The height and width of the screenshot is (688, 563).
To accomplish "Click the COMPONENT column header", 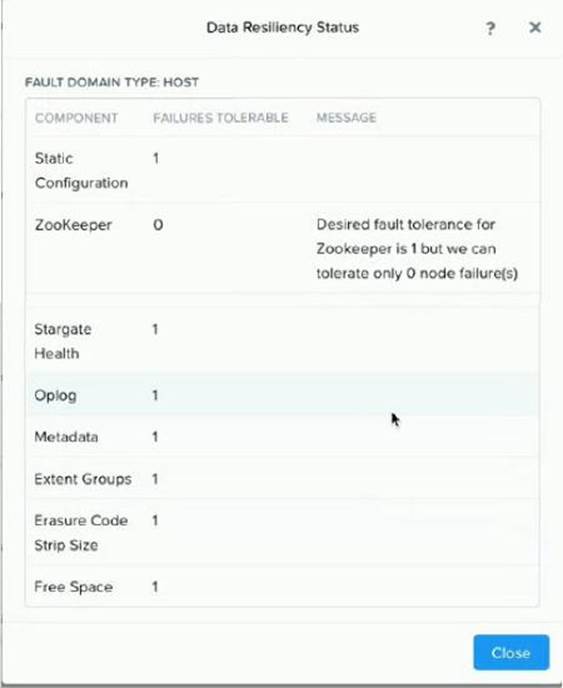I will (76, 118).
